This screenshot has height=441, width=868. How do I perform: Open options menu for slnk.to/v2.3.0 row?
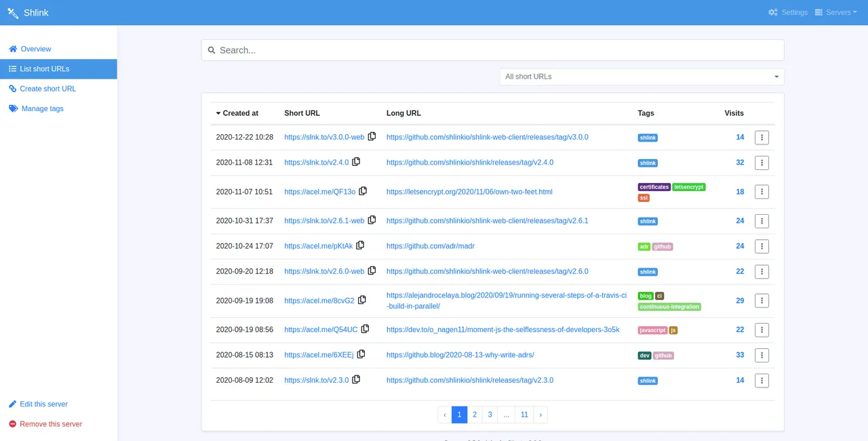coord(762,381)
